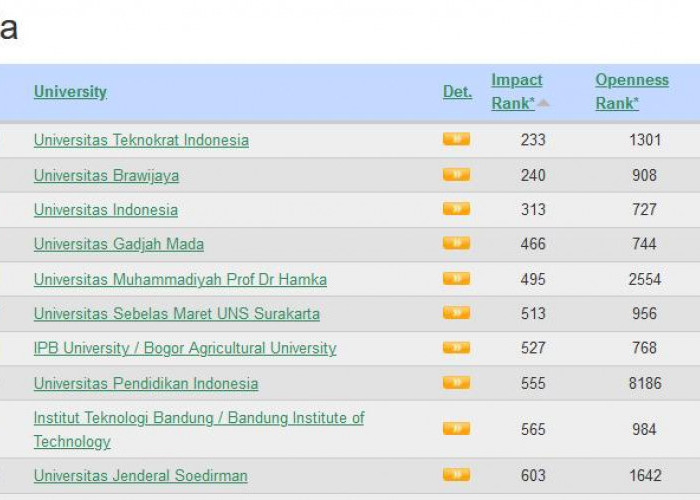Select impact rank value 313
700x500 pixels.
[533, 209]
